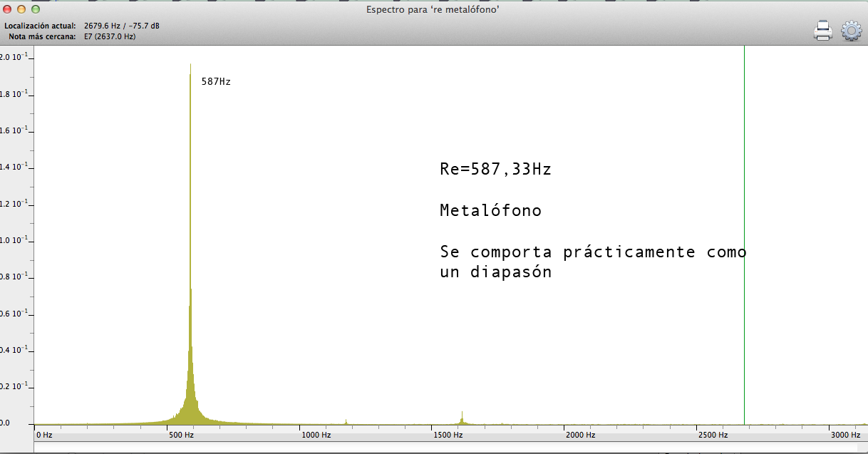868x454 pixels.
Task: Minimize the window with yellow button
Action: point(21,9)
